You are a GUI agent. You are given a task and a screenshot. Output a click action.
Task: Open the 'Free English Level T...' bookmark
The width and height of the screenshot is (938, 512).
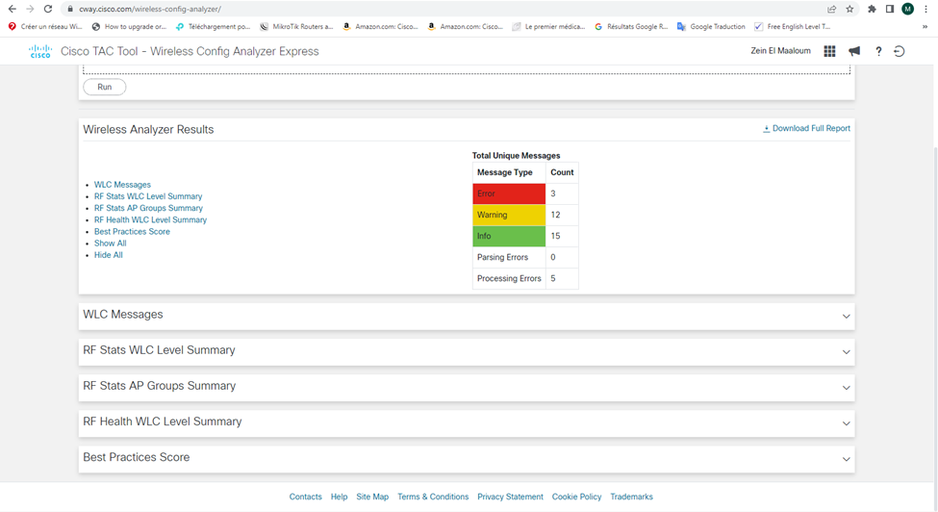tap(792, 26)
